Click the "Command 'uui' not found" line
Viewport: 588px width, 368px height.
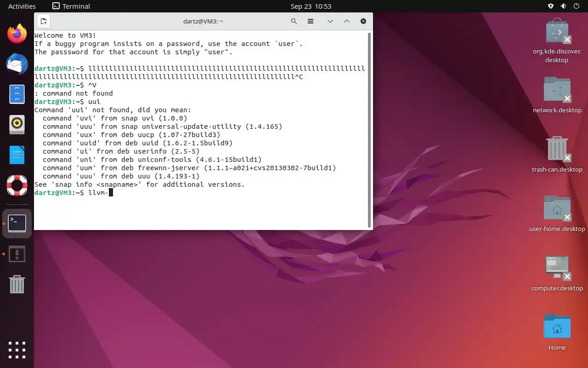click(x=113, y=110)
